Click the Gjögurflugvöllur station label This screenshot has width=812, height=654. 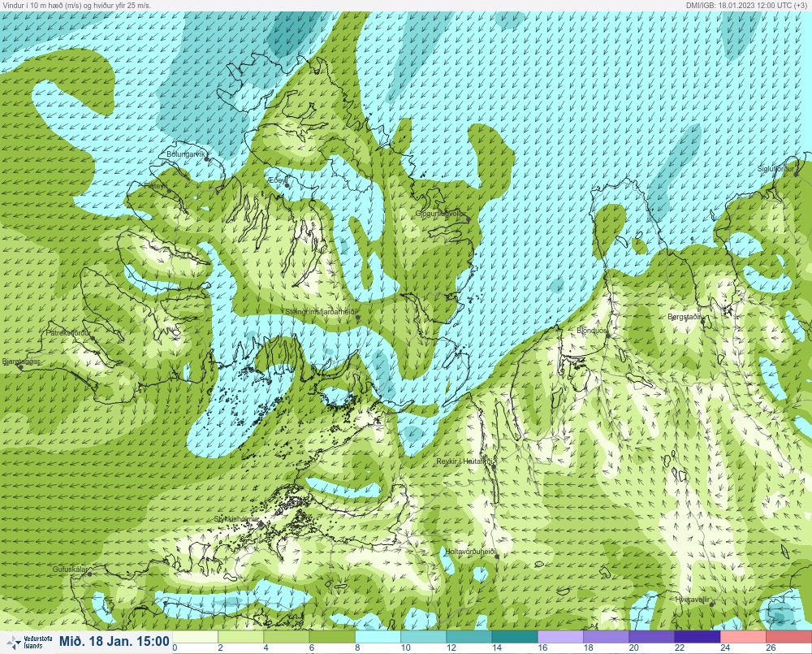coord(440,214)
